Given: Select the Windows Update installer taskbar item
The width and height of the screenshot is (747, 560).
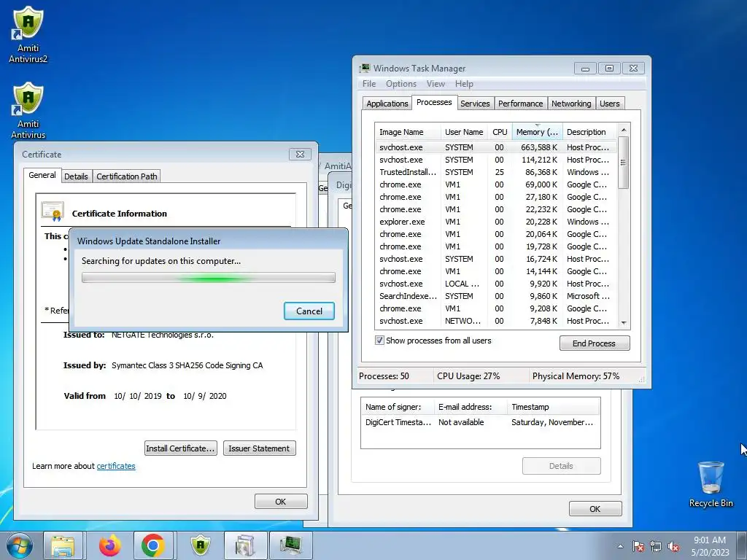Looking at the screenshot, I should point(245,545).
